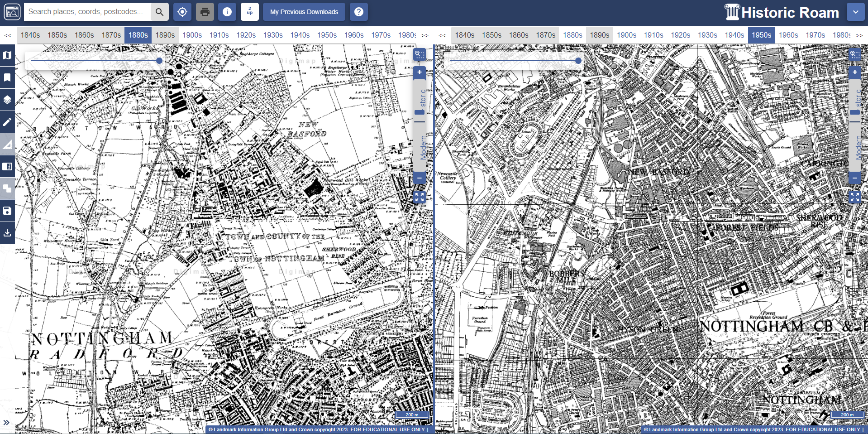This screenshot has width=868, height=434.
Task: Select 1910s on the right timeline
Action: pos(653,35)
